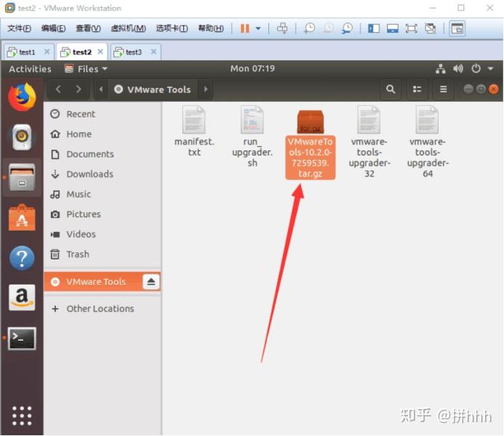The height and width of the screenshot is (436, 504).
Task: Expand the Ubuntu system menu arrow
Action: (x=490, y=68)
